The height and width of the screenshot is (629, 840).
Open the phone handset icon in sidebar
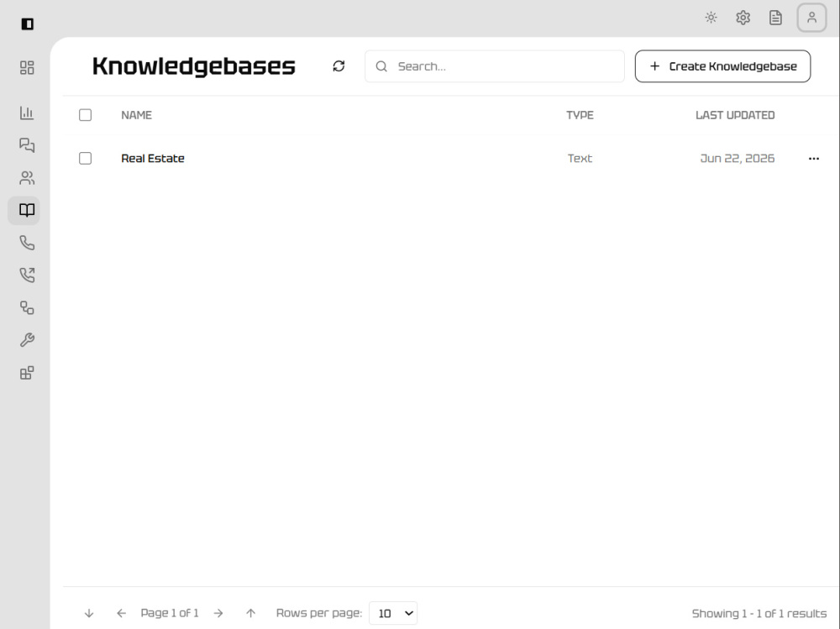(27, 243)
